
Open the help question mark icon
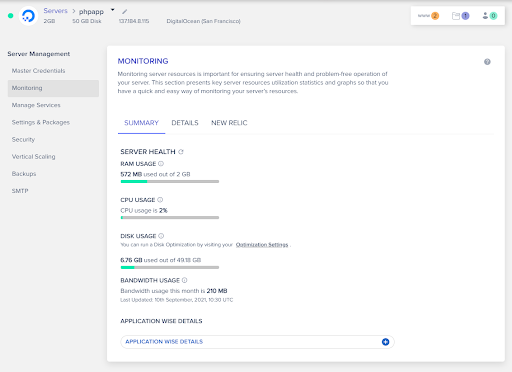pos(487,62)
